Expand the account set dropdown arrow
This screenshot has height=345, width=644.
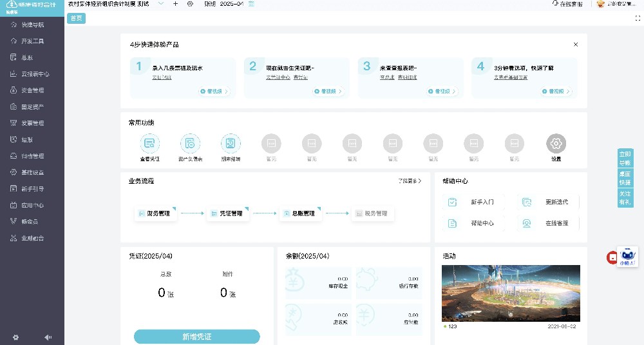[x=162, y=4]
